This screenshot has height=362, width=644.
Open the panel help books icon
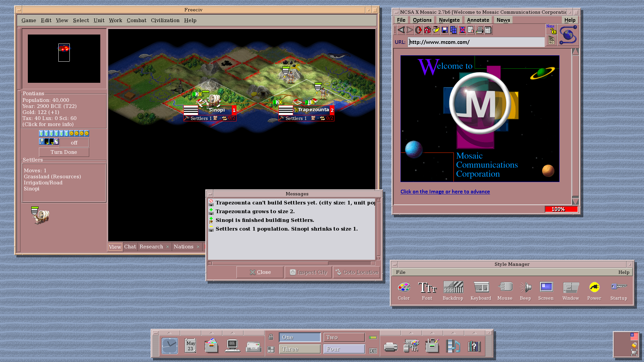click(474, 346)
